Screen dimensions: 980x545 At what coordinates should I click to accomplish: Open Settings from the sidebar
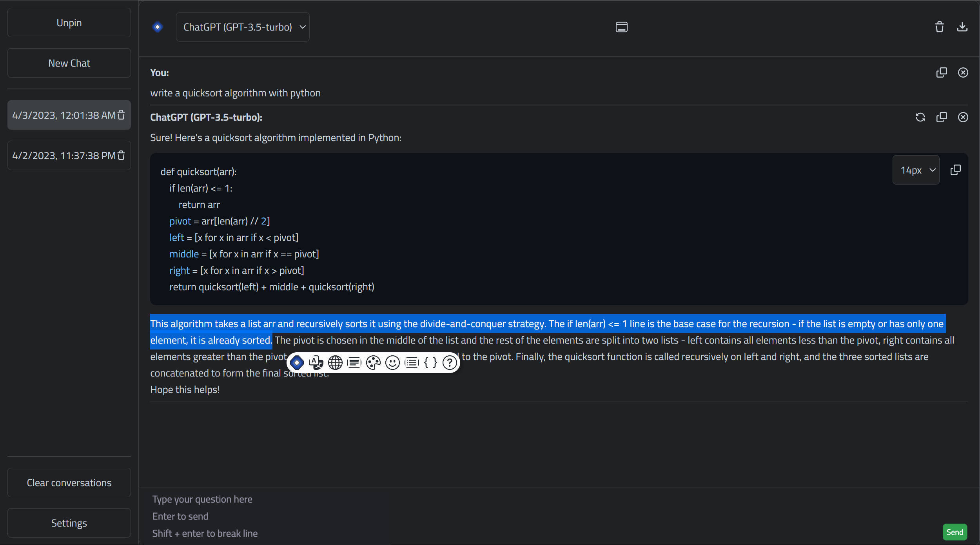point(69,523)
